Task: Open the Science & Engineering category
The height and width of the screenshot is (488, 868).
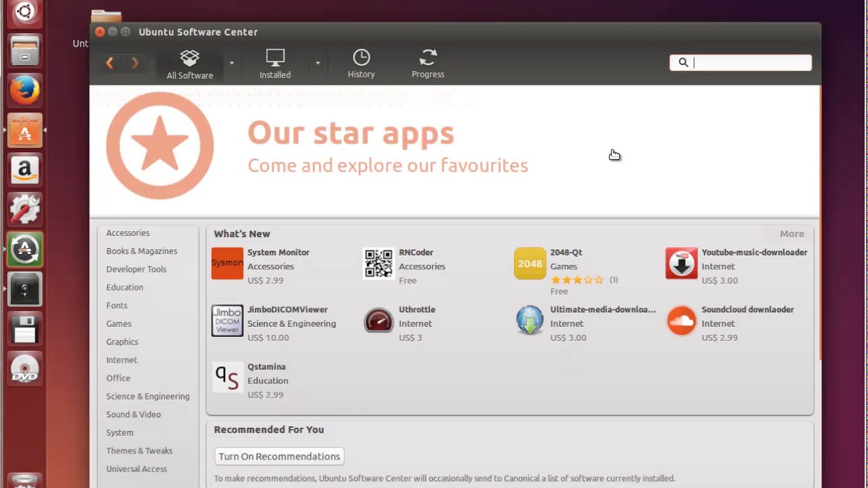Action: tap(148, 396)
